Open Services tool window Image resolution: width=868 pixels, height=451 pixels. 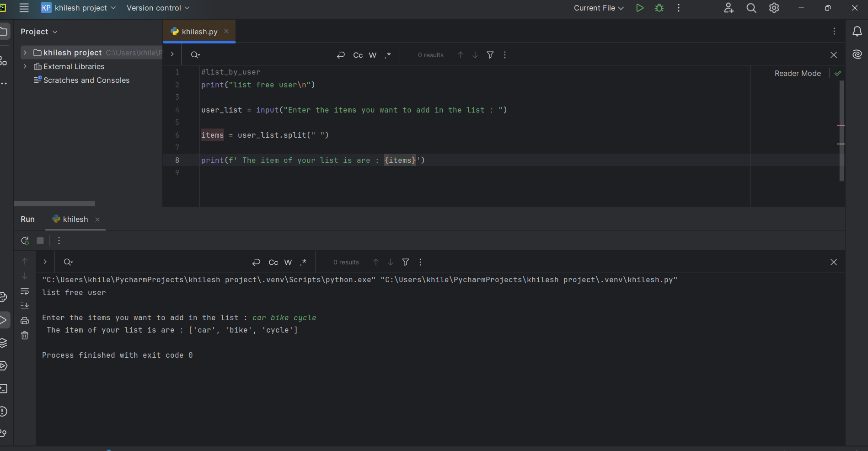tap(3, 366)
